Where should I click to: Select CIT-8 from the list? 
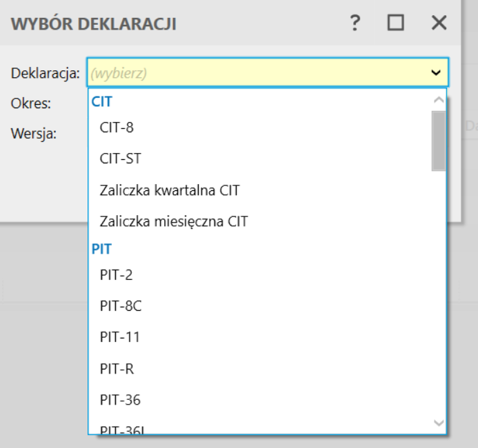pyautogui.click(x=117, y=127)
